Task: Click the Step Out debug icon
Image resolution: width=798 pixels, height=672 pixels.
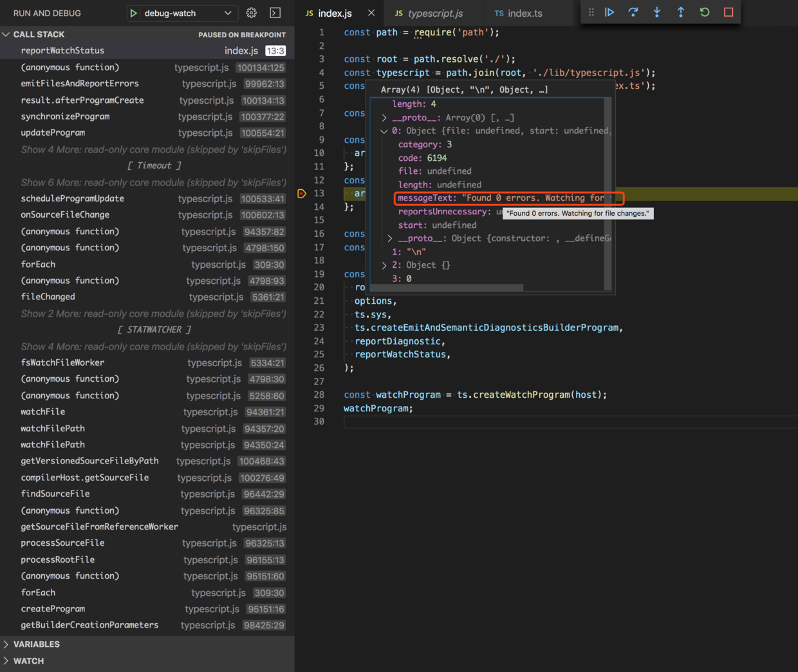Action: [681, 12]
